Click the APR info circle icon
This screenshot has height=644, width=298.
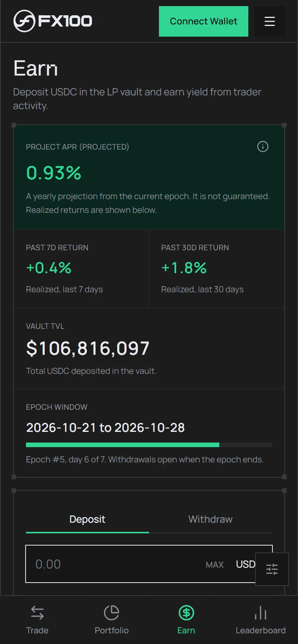click(263, 147)
